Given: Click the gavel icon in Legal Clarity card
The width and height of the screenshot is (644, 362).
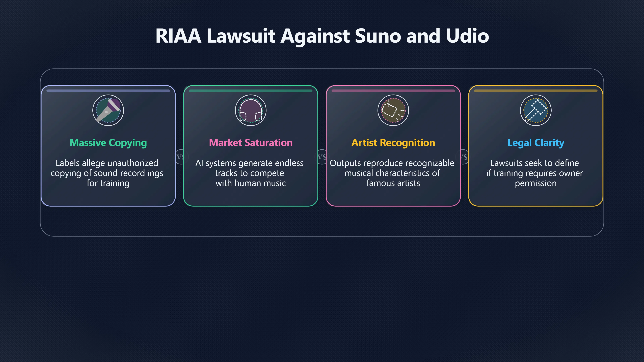Looking at the screenshot, I should click(x=535, y=110).
